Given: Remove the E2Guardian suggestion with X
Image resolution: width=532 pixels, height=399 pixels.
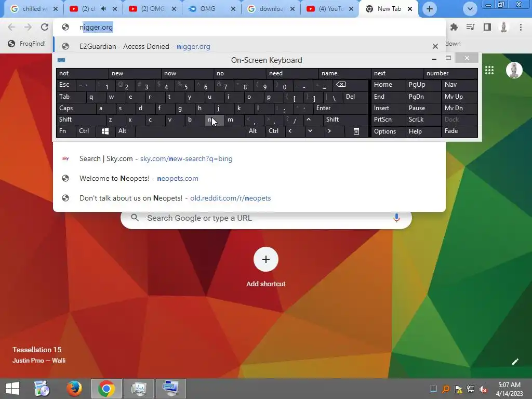Looking at the screenshot, I should click(435, 46).
